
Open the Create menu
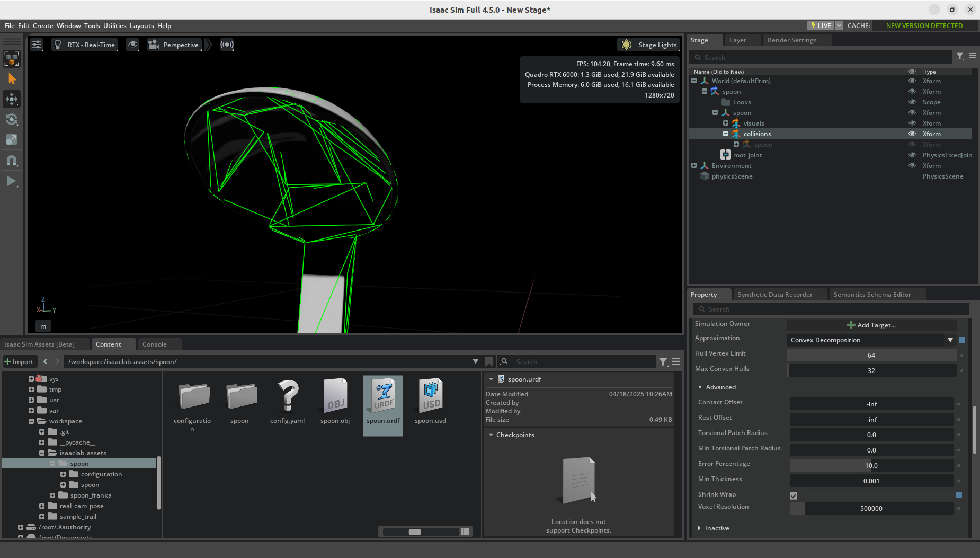43,26
